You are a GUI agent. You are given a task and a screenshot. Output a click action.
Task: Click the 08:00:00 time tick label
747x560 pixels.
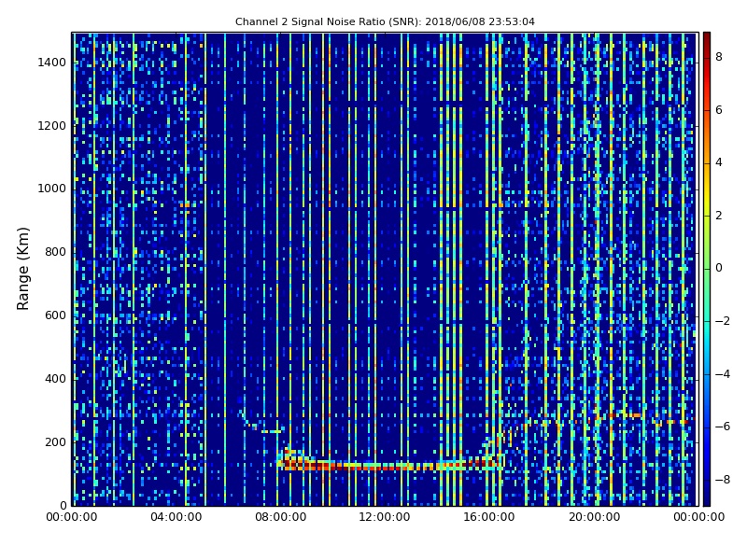[x=281, y=517]
